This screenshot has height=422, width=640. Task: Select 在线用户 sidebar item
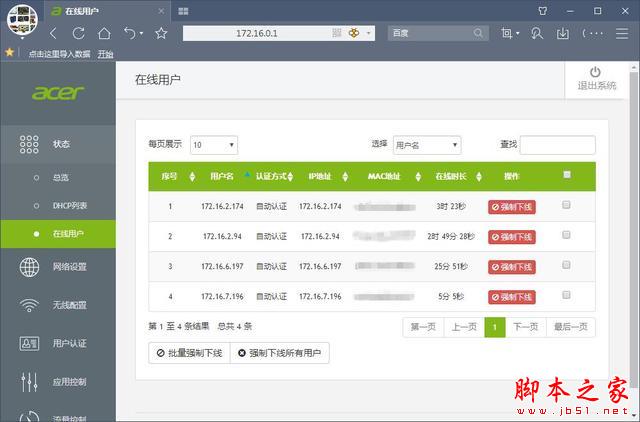tap(58, 234)
